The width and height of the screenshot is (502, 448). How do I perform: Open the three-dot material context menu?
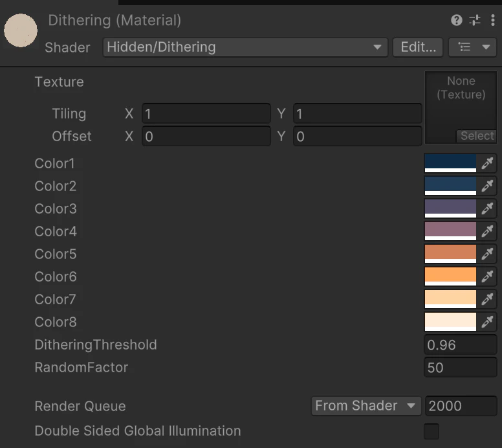point(492,20)
